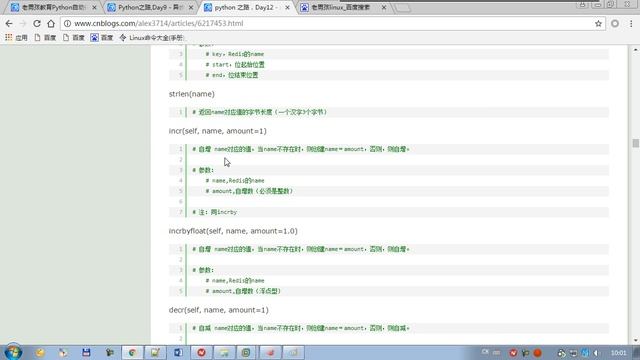Image resolution: width=640 pixels, height=360 pixels.
Task: Click the '# end' comment line in top code block
Action: [x=232, y=75]
